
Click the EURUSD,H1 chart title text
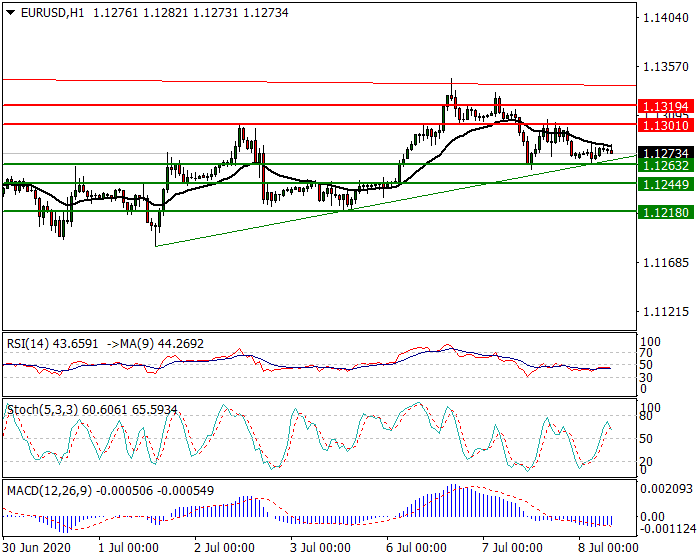coord(52,13)
